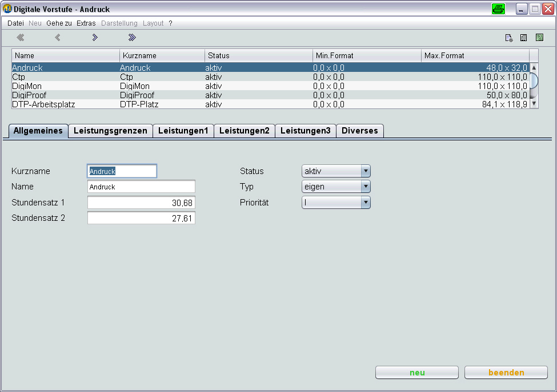Open the calculator icon in toolbar
Viewport: 557px width, 392px height.
[524, 38]
